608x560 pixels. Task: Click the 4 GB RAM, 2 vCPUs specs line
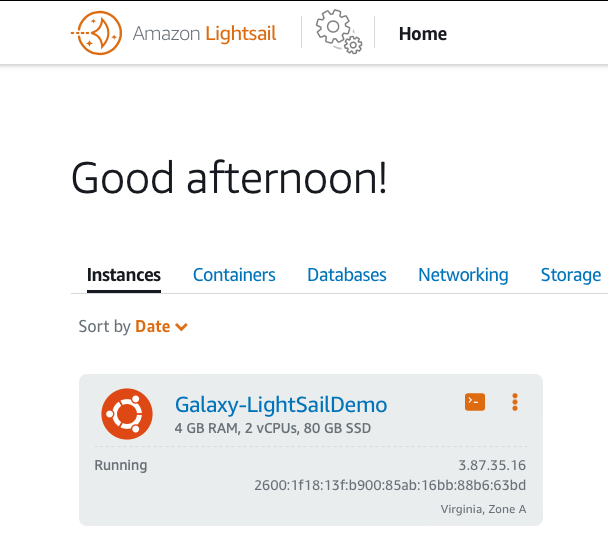273,428
